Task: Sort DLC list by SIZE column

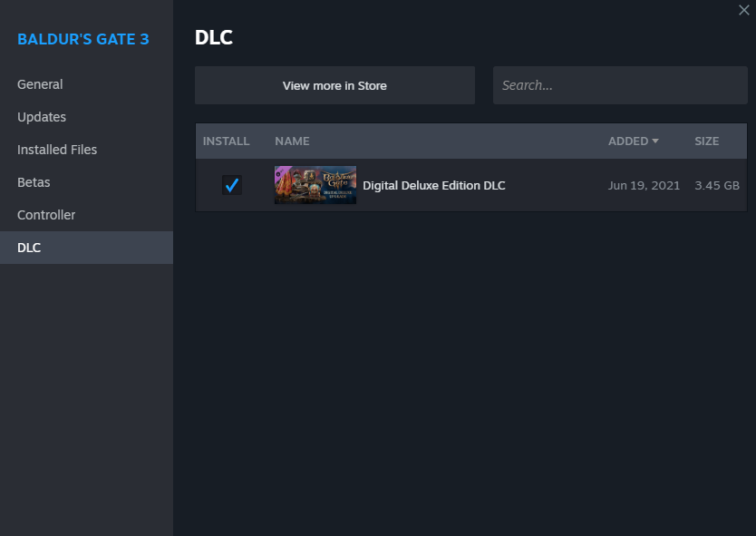Action: 706,141
